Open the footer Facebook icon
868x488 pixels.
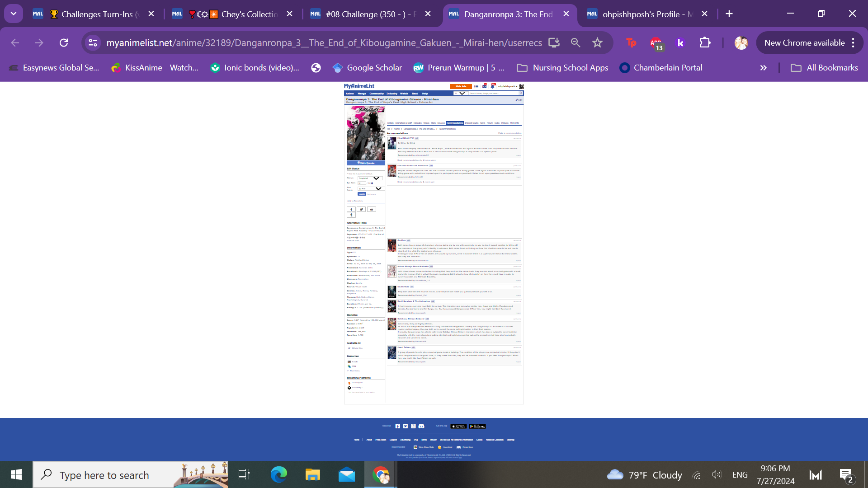point(398,426)
